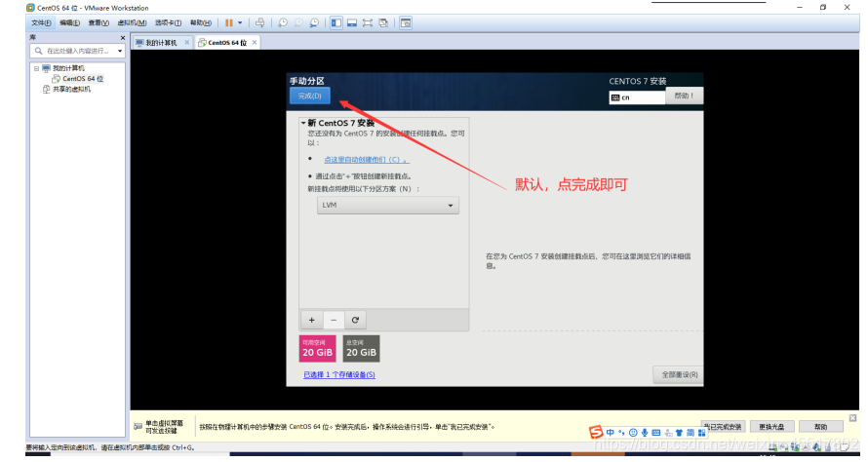Screen dimensions: 868x462
Task: Click the console view toolbar icon
Action: click(406, 22)
